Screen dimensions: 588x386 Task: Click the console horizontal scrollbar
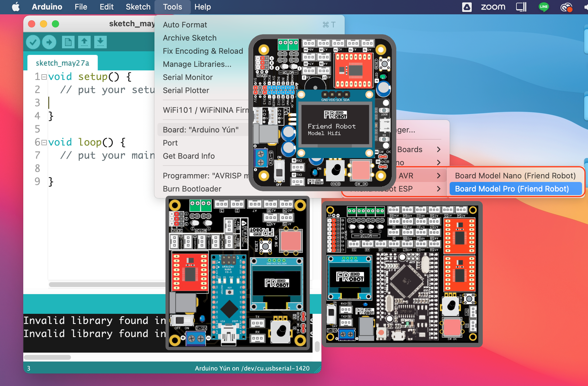[x=47, y=357]
